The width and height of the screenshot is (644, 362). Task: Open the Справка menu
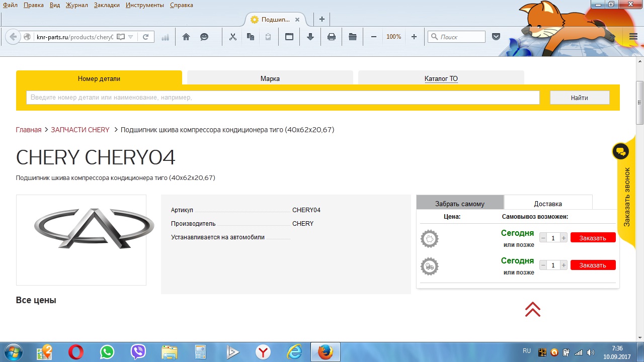(x=182, y=5)
